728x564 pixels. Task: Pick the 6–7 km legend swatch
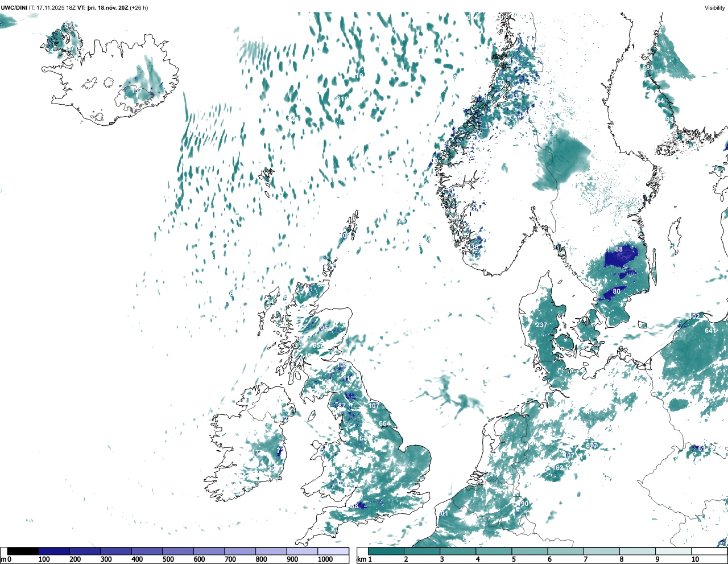tap(565, 551)
